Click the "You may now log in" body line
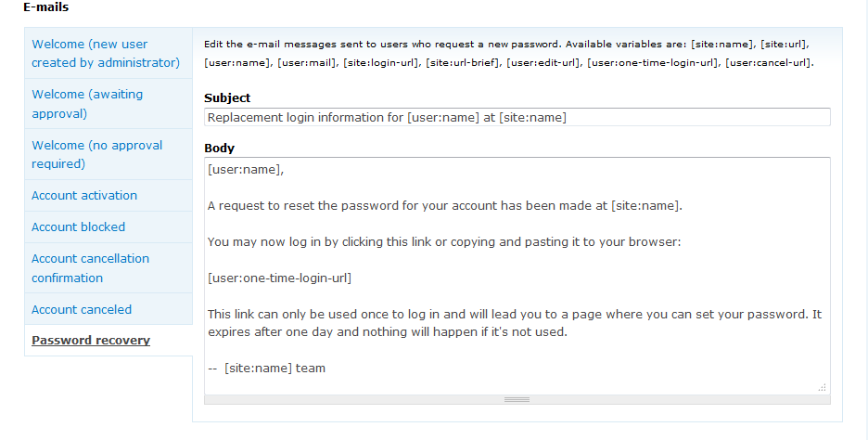 (x=444, y=242)
